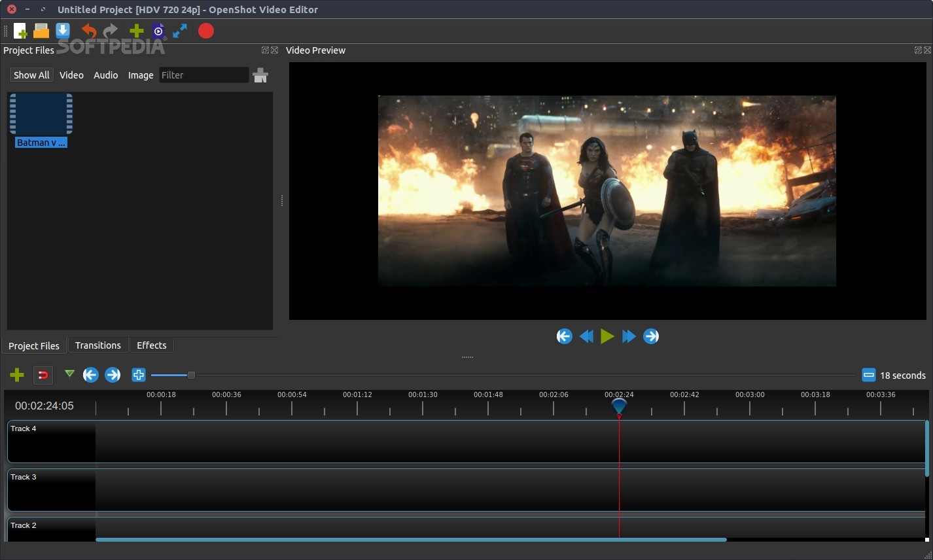Add a marker with the green triangle icon
The height and width of the screenshot is (560, 933).
coord(69,374)
